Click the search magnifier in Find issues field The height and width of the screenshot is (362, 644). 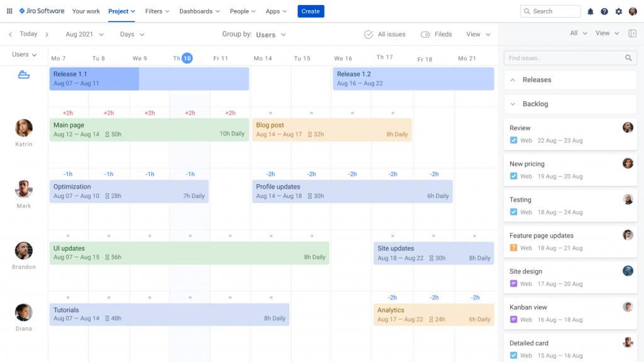pos(628,57)
